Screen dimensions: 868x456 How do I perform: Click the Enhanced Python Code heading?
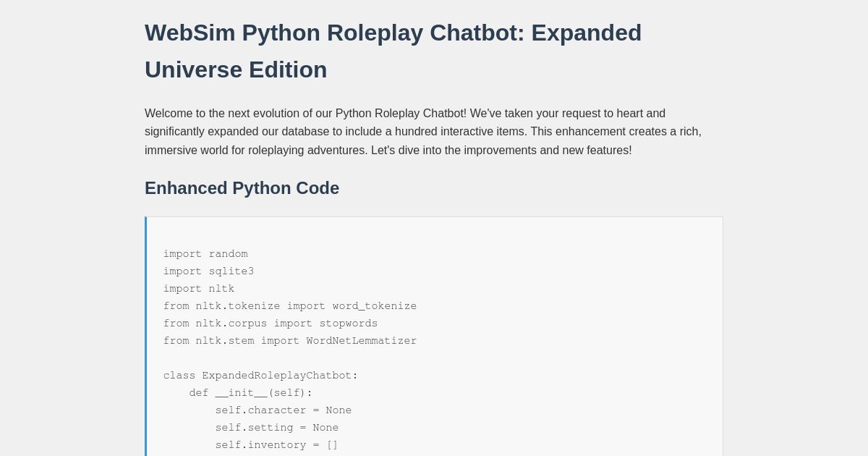point(242,188)
